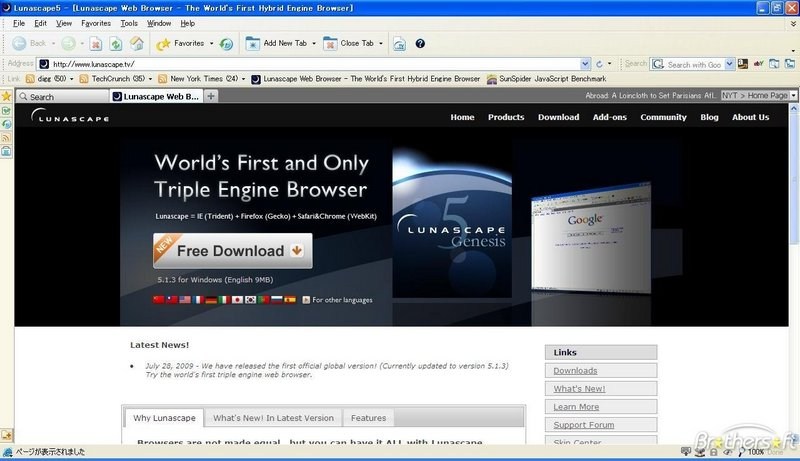Open the search engine selector dropdown
This screenshot has width=800, height=461.
(x=730, y=64)
